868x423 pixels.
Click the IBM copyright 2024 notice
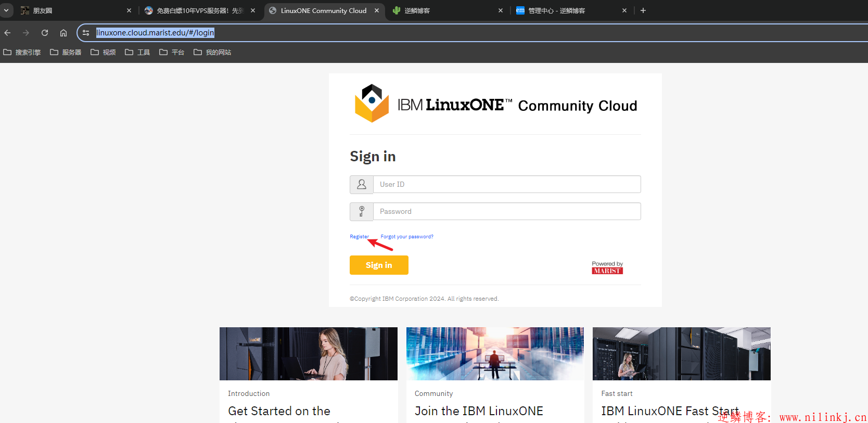(424, 299)
